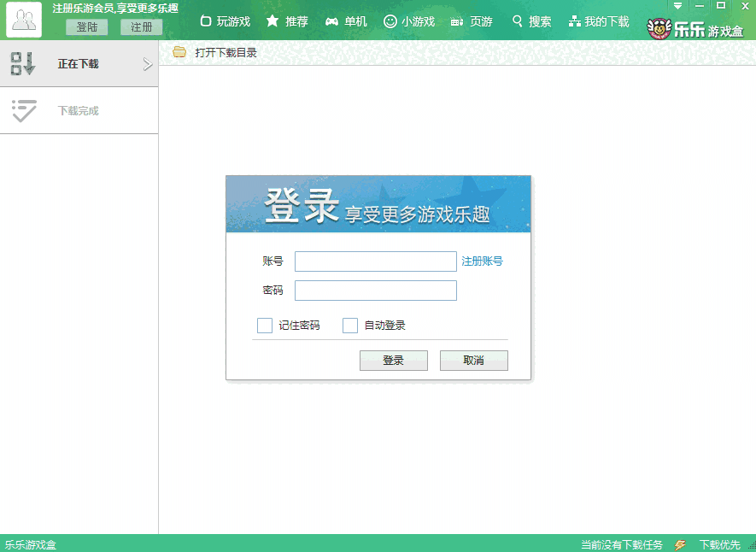756x552 pixels.
Task: Toggle 下载优先 in the status bar
Action: tap(719, 544)
